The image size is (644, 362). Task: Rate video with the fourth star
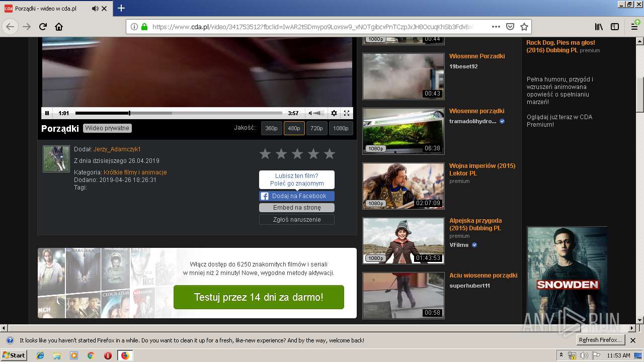pos(313,154)
